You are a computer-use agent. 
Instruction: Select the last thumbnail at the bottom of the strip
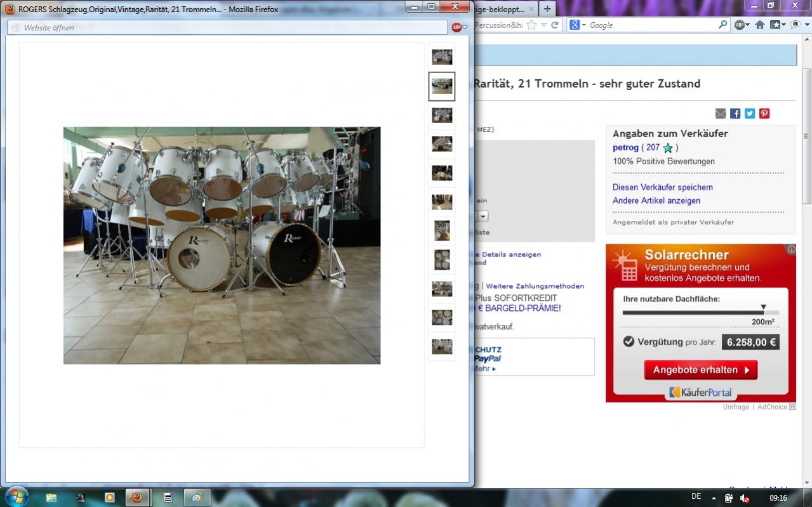coord(442,346)
